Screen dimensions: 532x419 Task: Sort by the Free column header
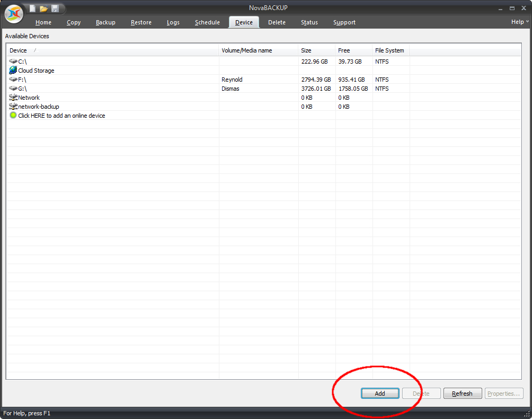pyautogui.click(x=354, y=50)
